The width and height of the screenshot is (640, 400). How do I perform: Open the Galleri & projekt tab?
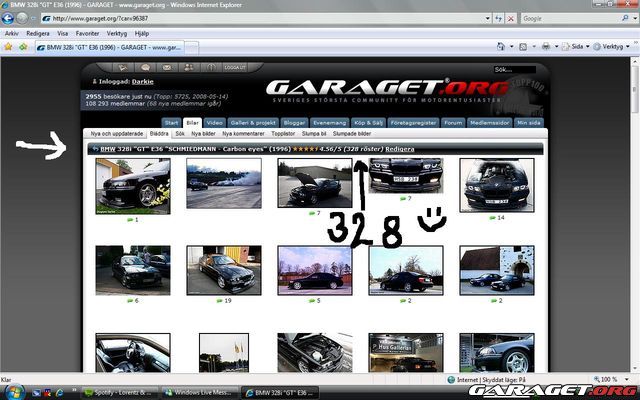click(253, 122)
